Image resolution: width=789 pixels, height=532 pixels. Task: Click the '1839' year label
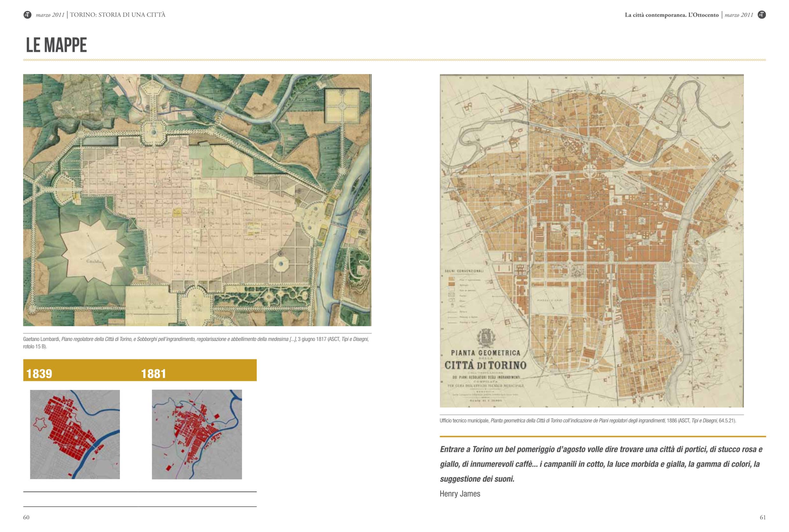[x=39, y=373]
